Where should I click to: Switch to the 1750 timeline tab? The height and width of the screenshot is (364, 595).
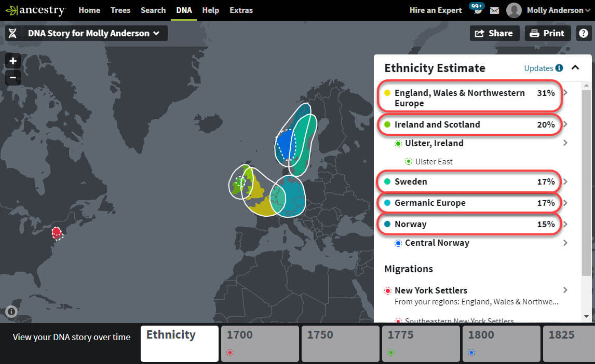[x=340, y=343]
